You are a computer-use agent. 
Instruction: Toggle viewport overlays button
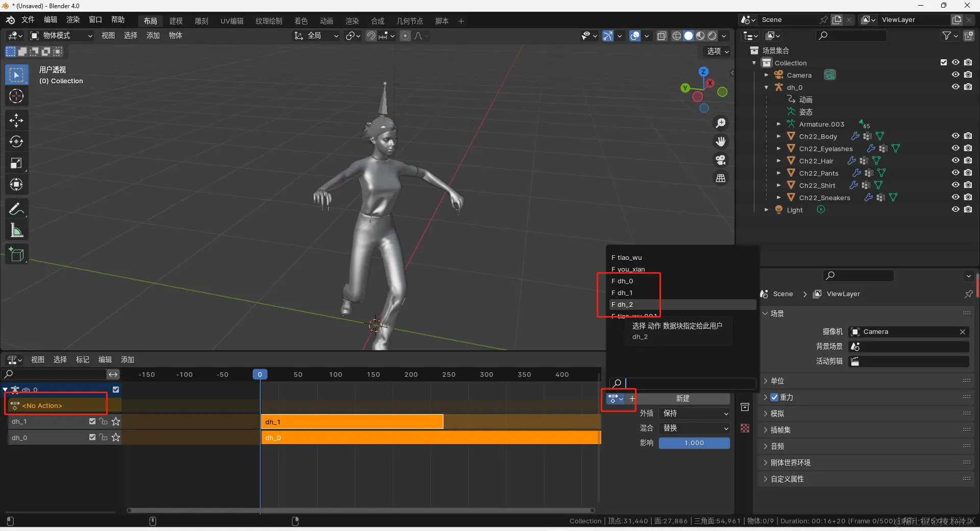[635, 36]
